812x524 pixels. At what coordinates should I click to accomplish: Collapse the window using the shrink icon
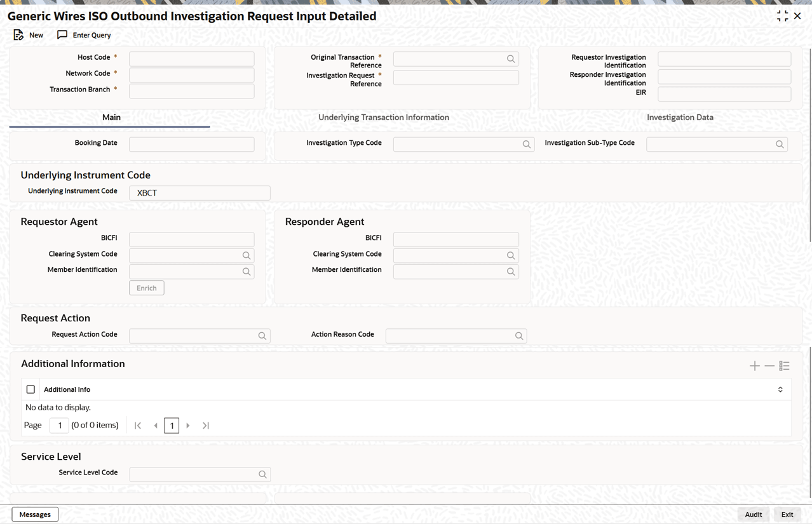pyautogui.click(x=782, y=16)
